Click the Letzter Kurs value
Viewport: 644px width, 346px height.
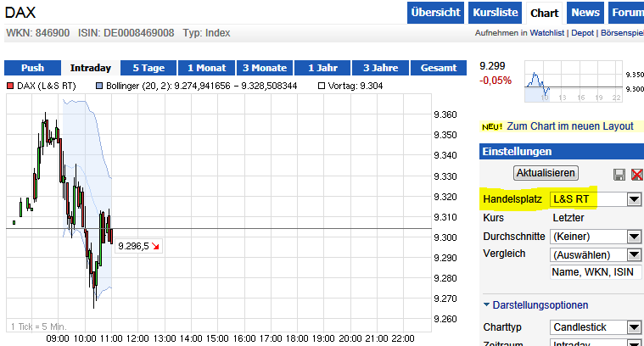pyautogui.click(x=568, y=218)
